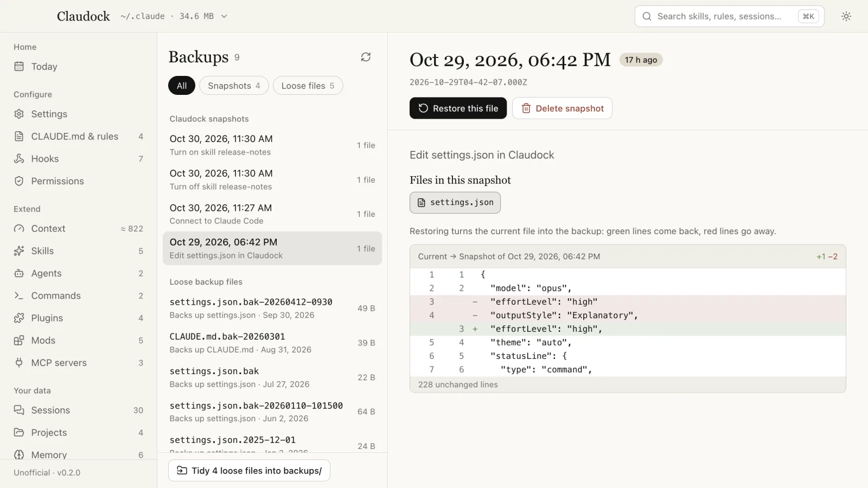Click the Unofficial · v0.2.0 footer text
This screenshot has height=488, width=868.
pyautogui.click(x=47, y=473)
